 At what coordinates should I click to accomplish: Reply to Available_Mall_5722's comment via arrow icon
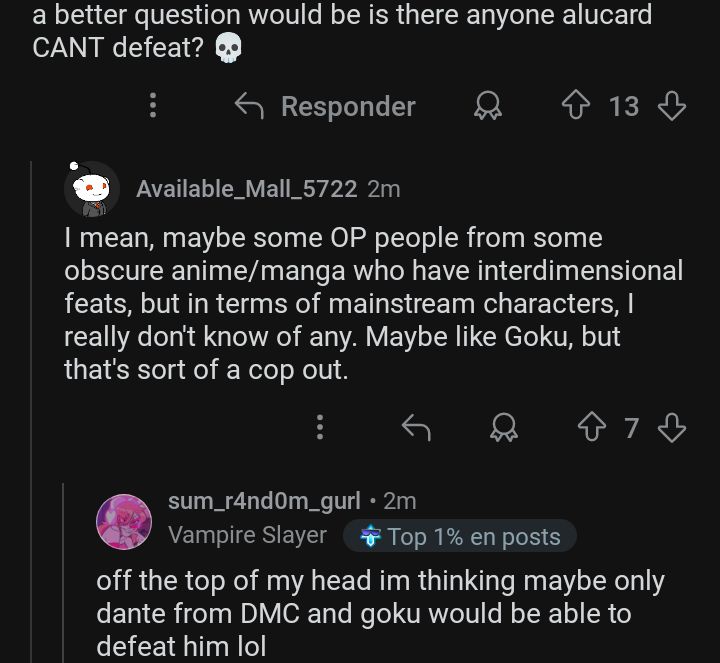click(x=415, y=428)
